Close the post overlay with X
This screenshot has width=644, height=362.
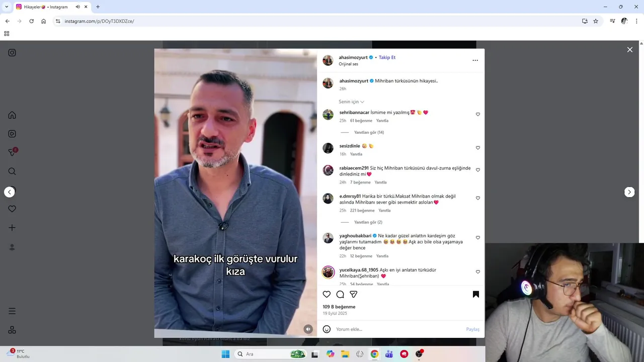click(x=629, y=49)
